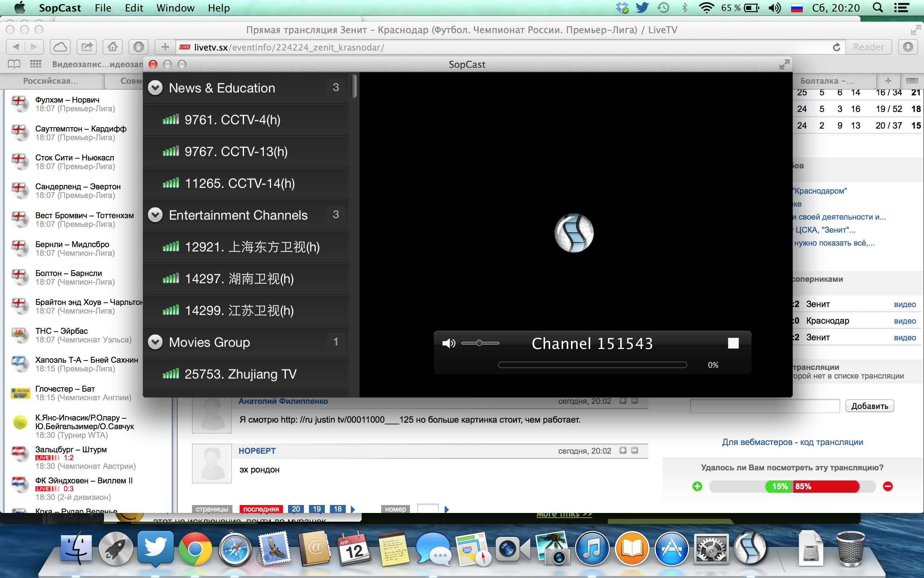Click the Safari share button

87,47
